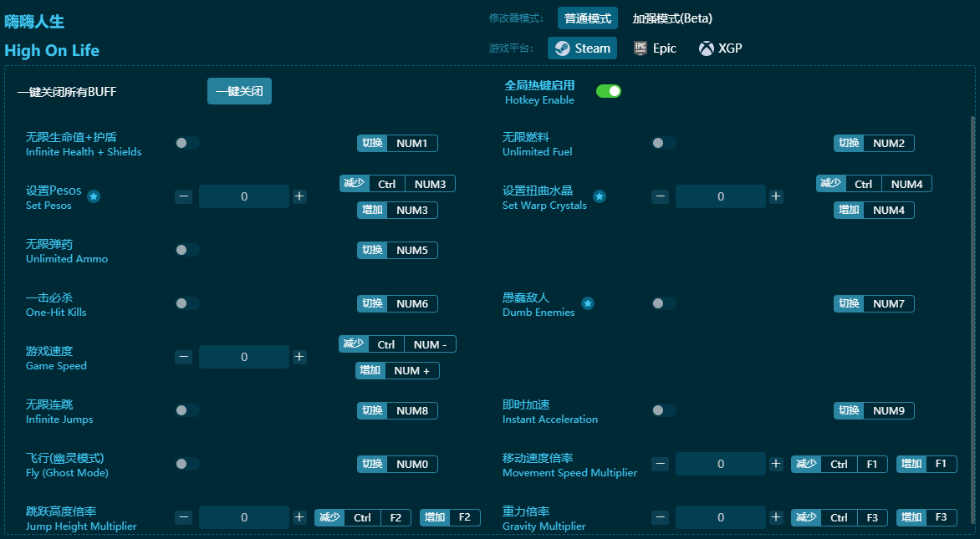The width and height of the screenshot is (980, 539).
Task: Click the 一键关闭 disable all button
Action: (x=239, y=91)
